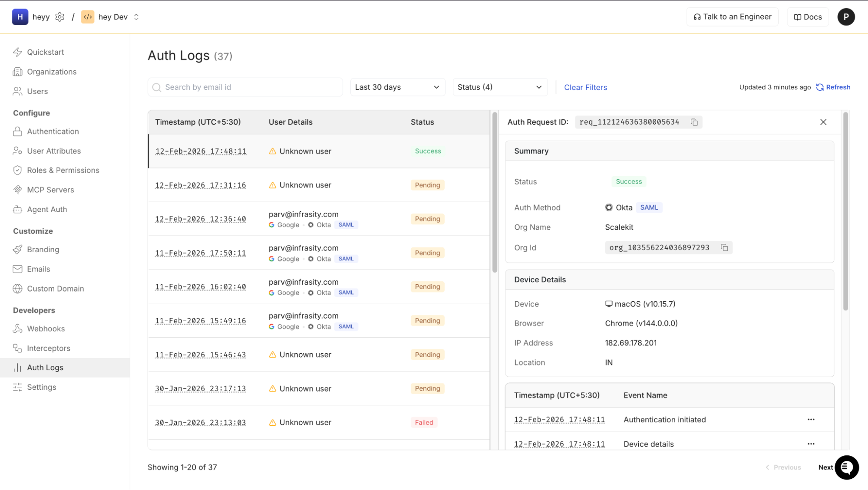Click Talk to an Engineer button
This screenshot has width=868, height=490.
(732, 17)
